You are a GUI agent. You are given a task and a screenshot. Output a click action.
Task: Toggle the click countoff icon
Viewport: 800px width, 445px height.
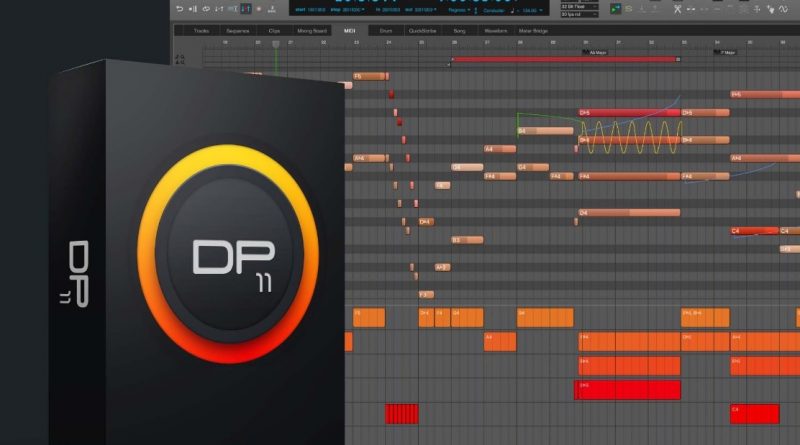click(272, 9)
